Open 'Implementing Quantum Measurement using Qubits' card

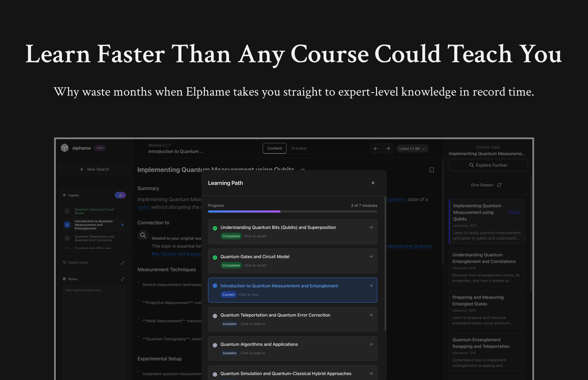pyautogui.click(x=487, y=221)
